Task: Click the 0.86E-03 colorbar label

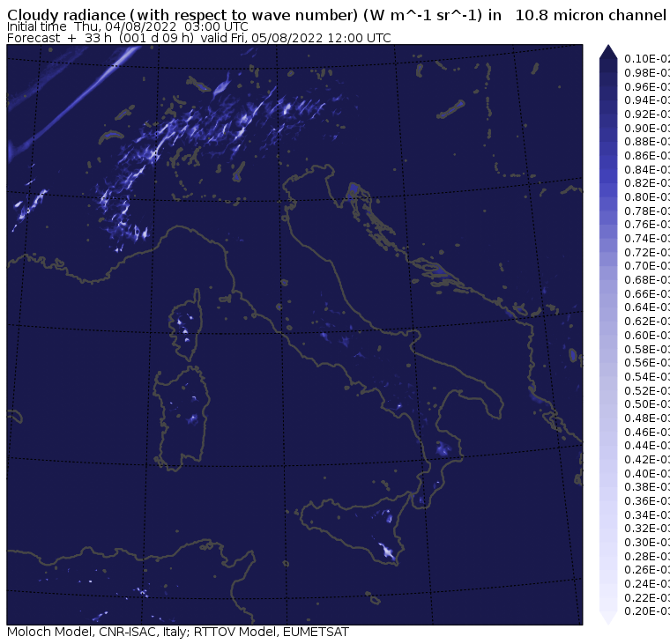Action: (646, 155)
